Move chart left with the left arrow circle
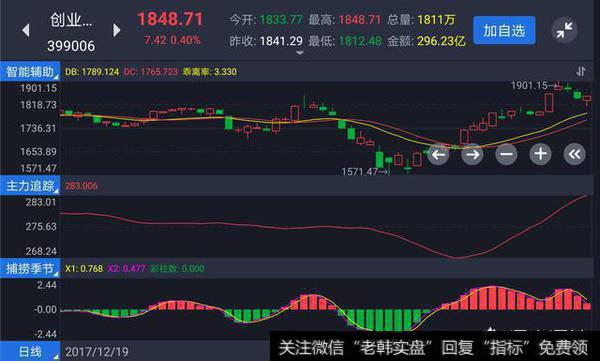600x361 pixels. click(x=438, y=154)
